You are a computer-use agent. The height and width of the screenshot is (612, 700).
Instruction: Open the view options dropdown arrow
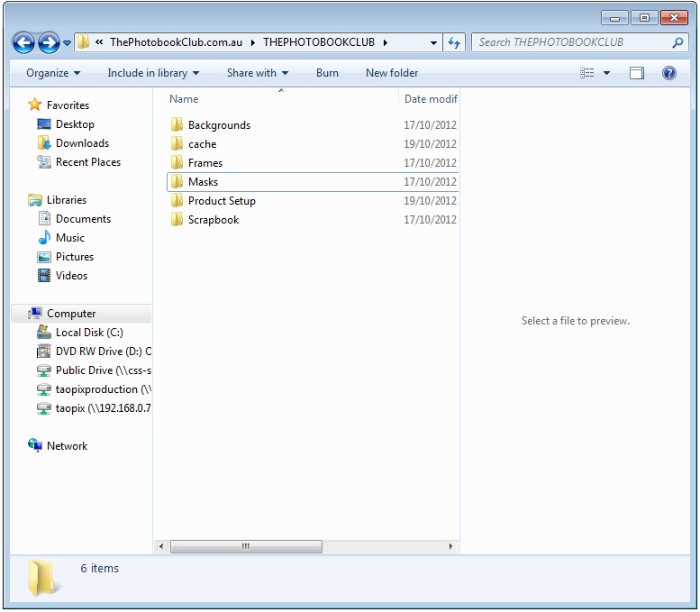tap(606, 73)
